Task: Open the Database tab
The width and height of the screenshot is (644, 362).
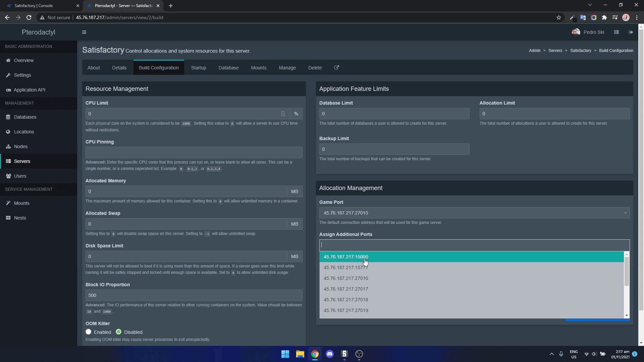Action: (x=229, y=68)
